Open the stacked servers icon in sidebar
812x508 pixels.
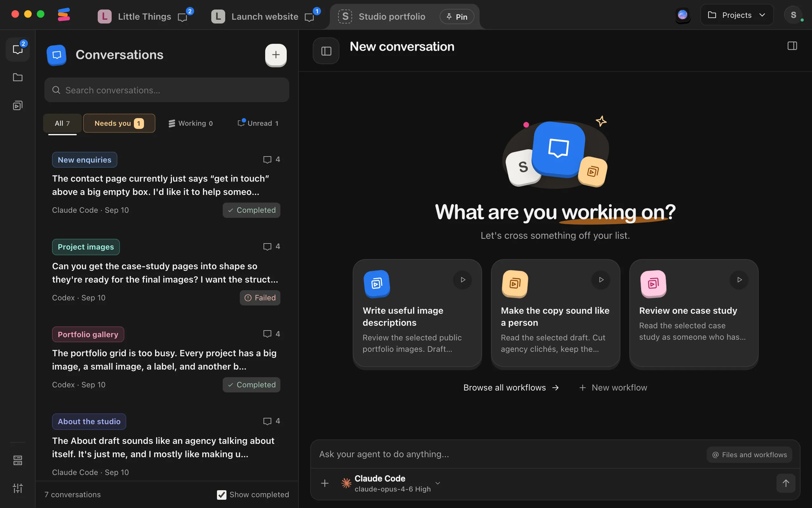tap(17, 460)
